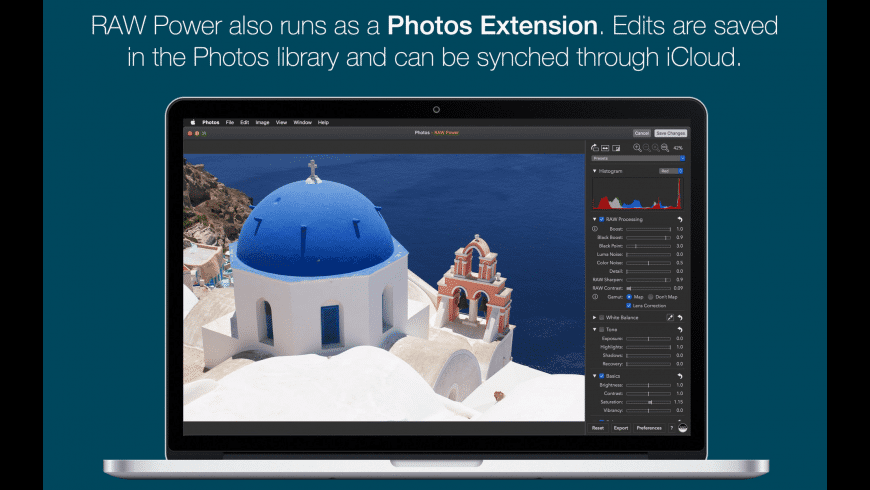This screenshot has width=870, height=490.
Task: Click the Reset button
Action: [x=598, y=428]
